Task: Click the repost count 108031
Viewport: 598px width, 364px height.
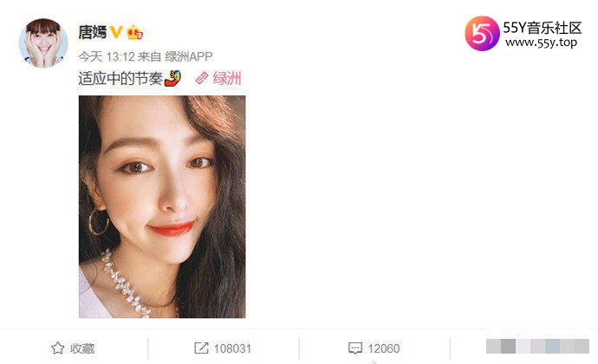Action: (232, 348)
